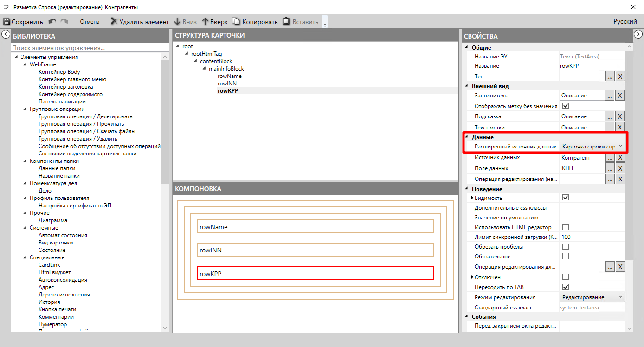
Task: Collapse the Библиотека panel with left arrow
Action: pyautogui.click(x=6, y=34)
